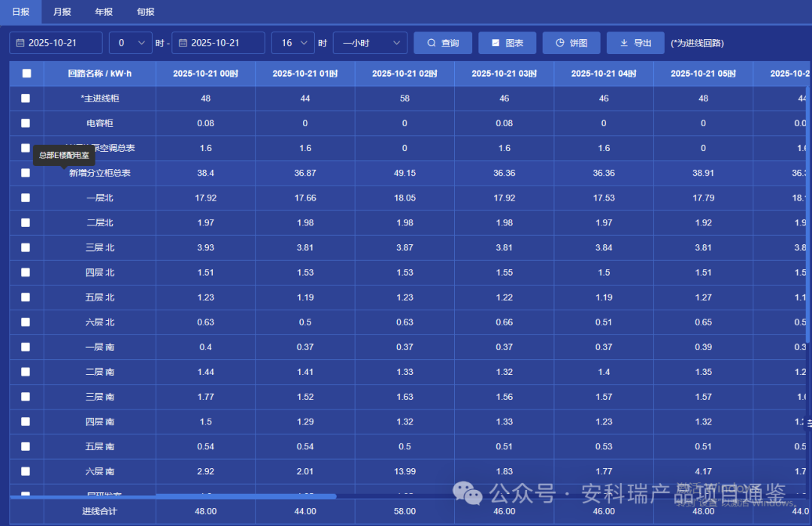Toggle the select-all checkbox in table header

tap(26, 74)
